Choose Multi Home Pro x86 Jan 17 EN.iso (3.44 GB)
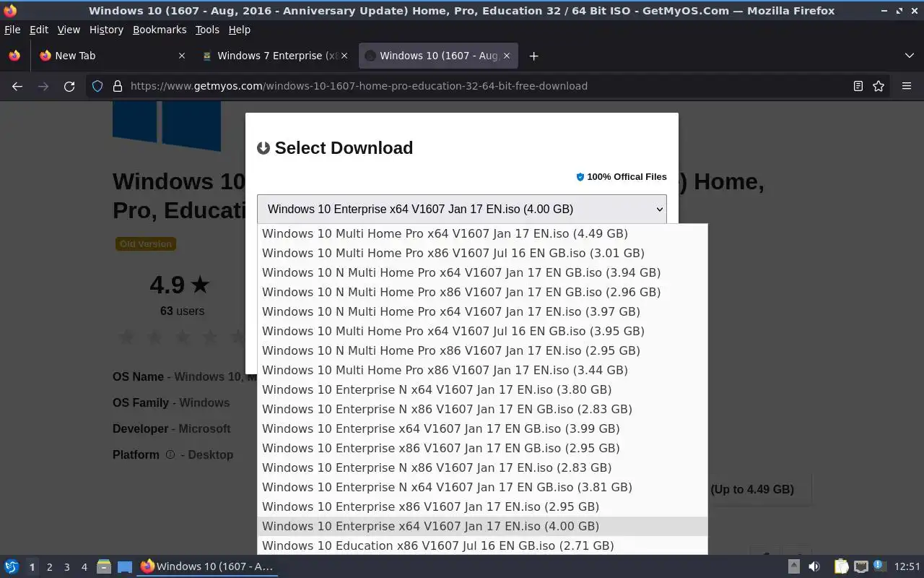924x578 pixels. (x=482, y=370)
